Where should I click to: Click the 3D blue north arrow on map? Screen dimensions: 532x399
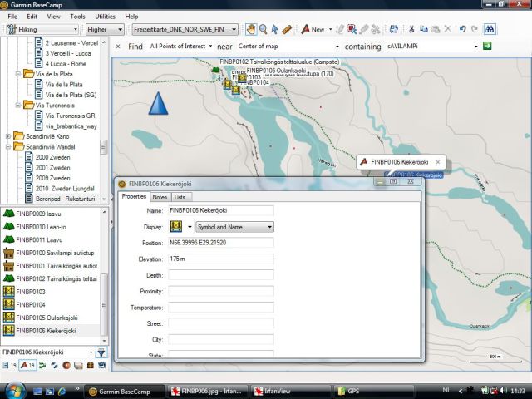[x=158, y=104]
